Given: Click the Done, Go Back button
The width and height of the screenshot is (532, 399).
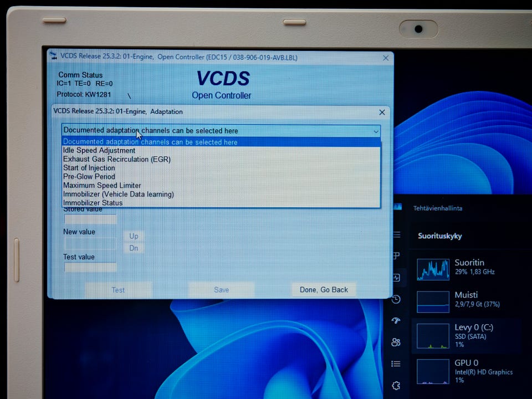Looking at the screenshot, I should tap(324, 290).
